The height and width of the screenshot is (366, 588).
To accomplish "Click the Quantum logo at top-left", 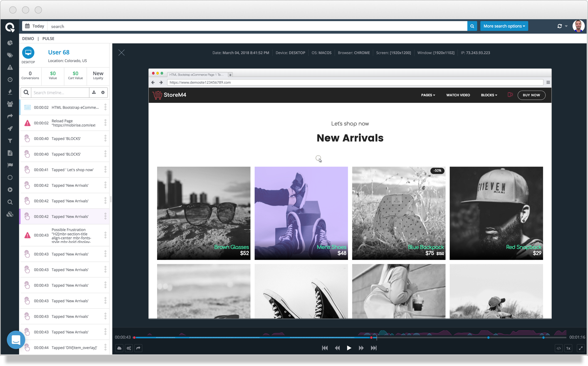I will tap(10, 27).
